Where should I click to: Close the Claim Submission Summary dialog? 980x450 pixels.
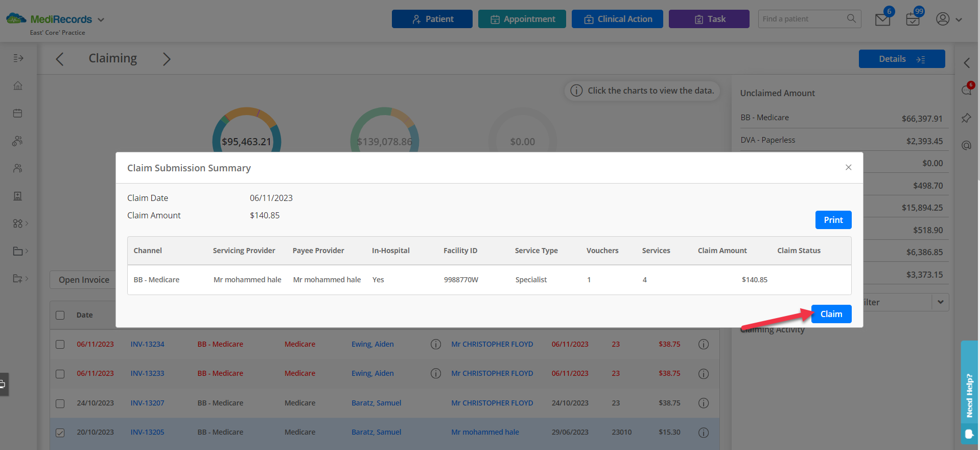(848, 167)
